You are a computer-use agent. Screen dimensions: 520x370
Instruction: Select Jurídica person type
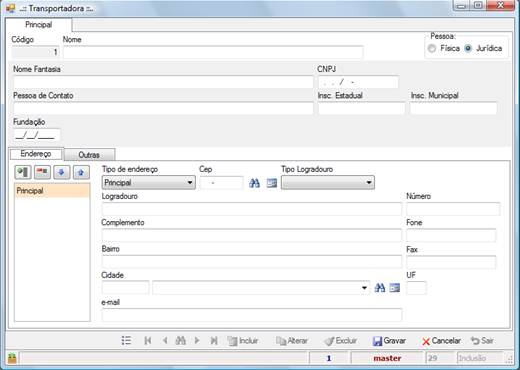click(468, 49)
